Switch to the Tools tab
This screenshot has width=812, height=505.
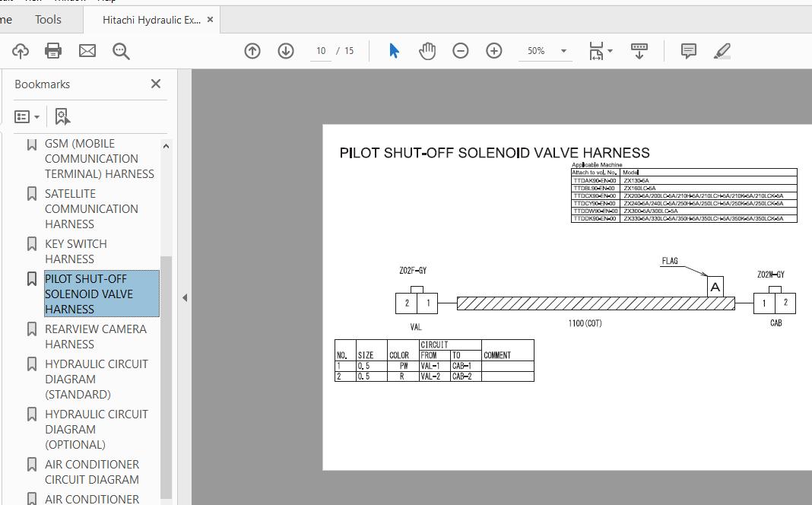(x=48, y=20)
